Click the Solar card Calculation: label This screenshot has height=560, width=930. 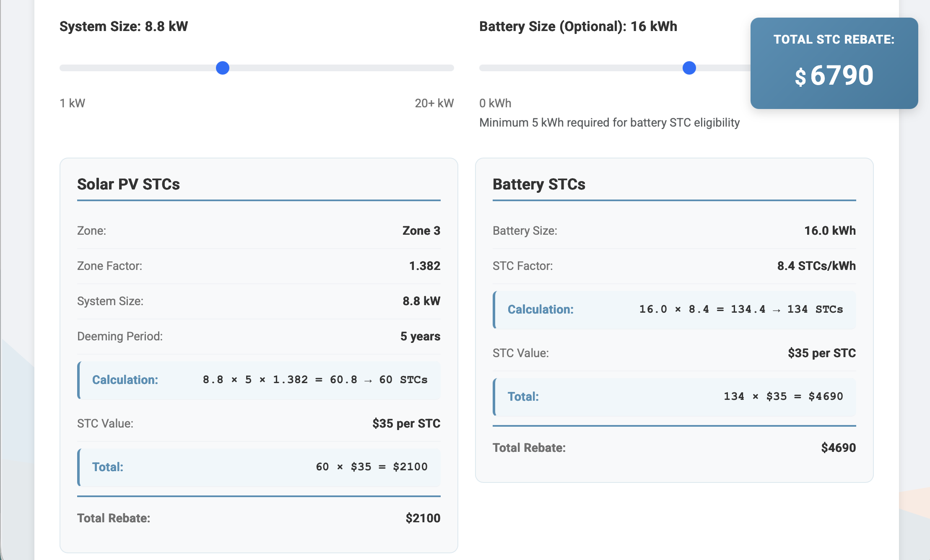coord(125,380)
